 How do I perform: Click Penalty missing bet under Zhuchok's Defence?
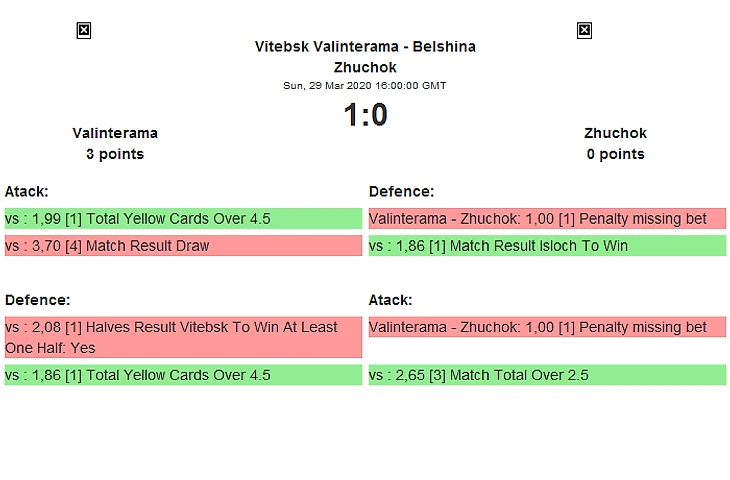click(547, 219)
